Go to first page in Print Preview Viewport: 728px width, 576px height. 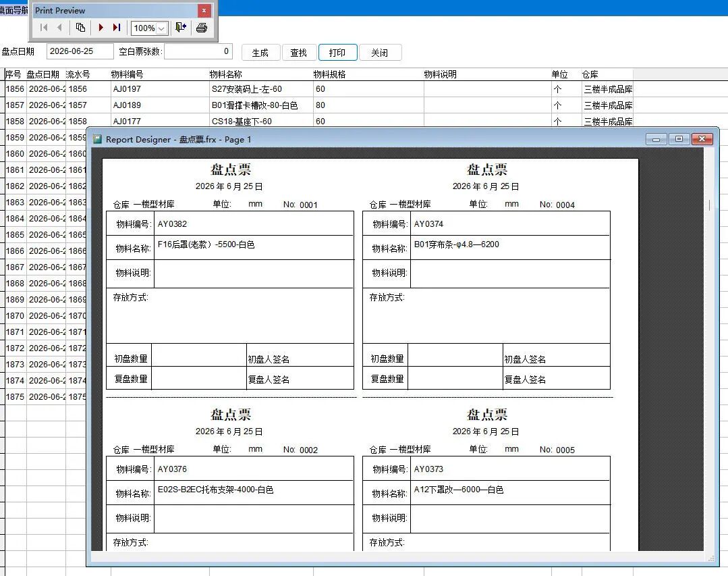click(x=44, y=28)
